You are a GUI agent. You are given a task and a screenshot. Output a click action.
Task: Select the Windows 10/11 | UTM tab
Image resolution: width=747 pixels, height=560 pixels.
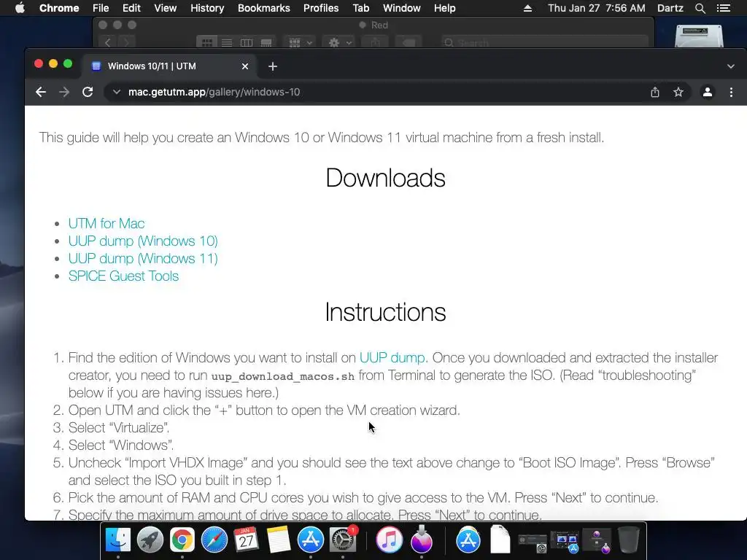(169, 66)
